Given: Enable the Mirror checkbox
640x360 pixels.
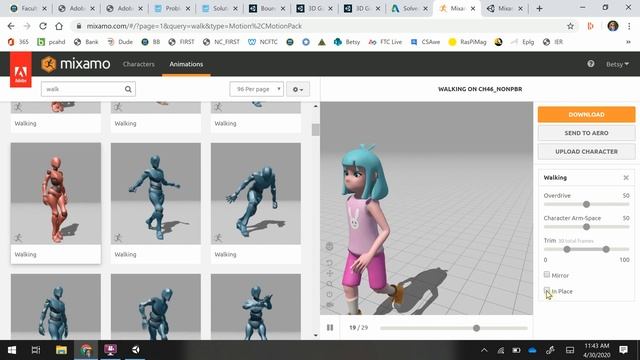Looking at the screenshot, I should (547, 275).
